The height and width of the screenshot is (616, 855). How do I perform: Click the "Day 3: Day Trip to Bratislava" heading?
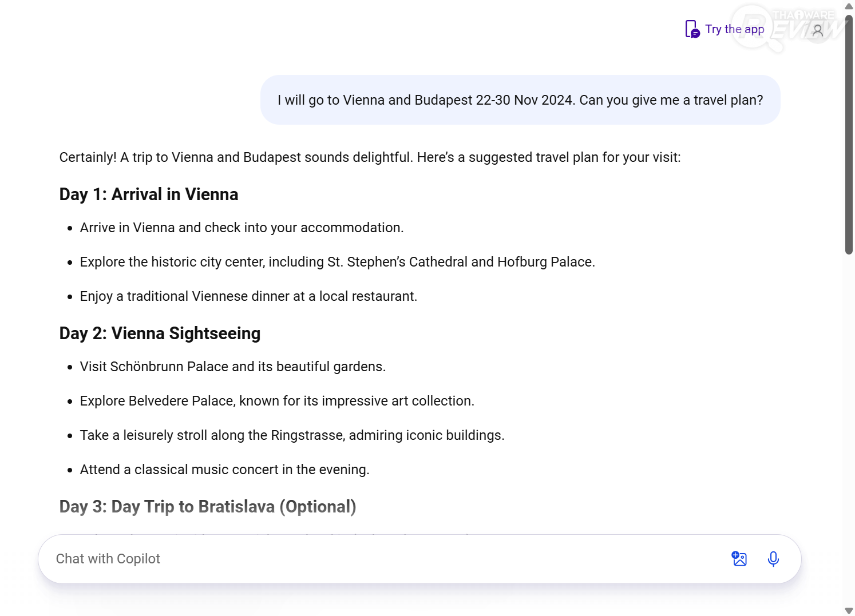tap(208, 507)
